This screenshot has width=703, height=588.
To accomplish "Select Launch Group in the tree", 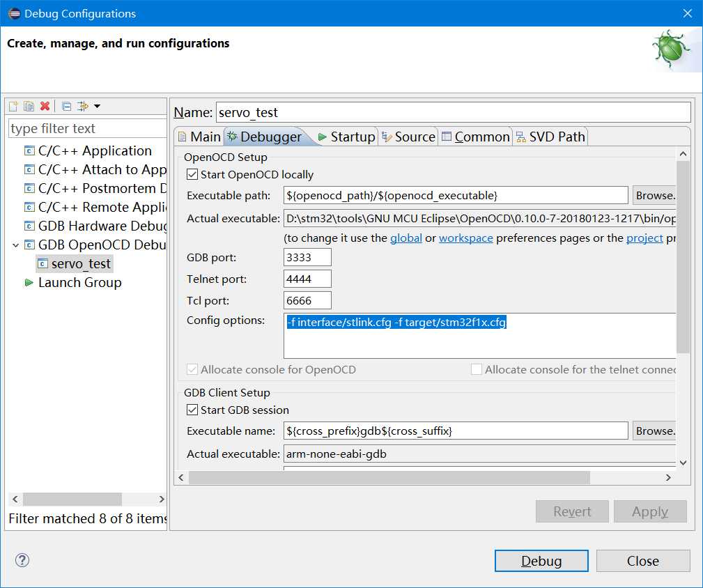I will (x=80, y=283).
